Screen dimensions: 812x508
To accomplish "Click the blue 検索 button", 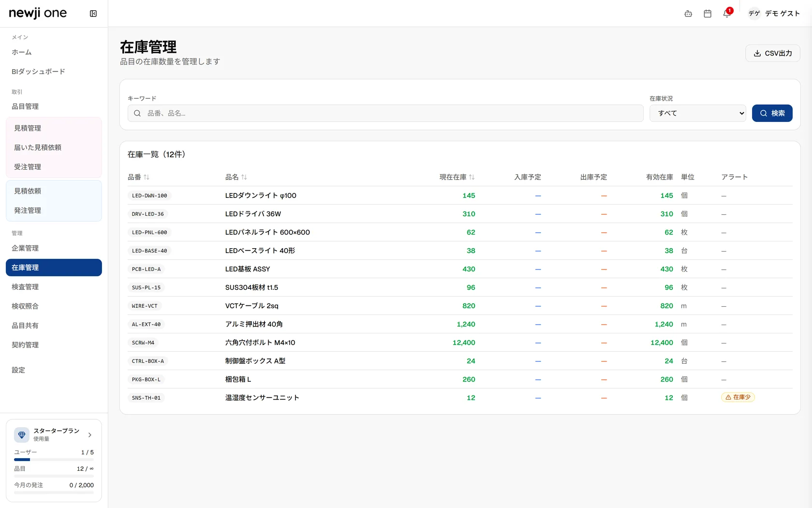I will pos(772,113).
